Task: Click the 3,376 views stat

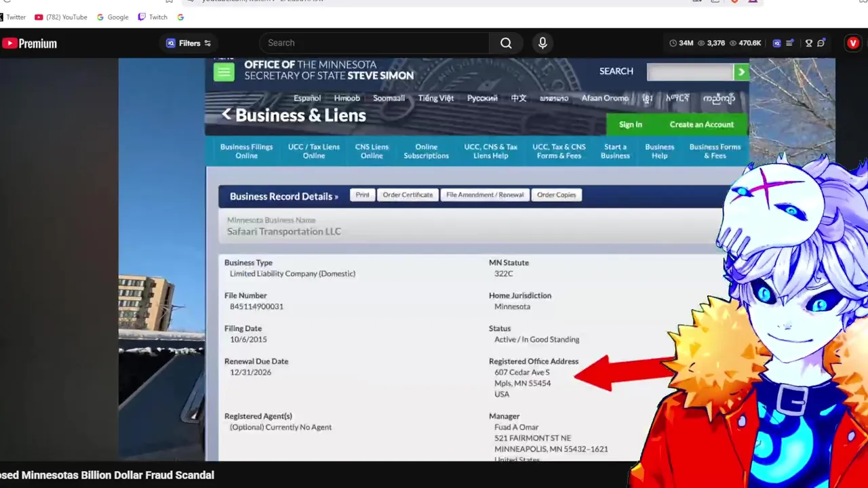Action: coord(711,43)
